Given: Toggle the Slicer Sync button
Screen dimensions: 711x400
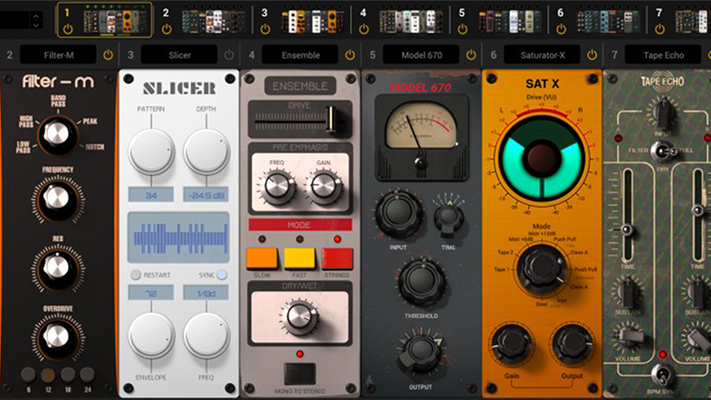Looking at the screenshot, I should [222, 275].
